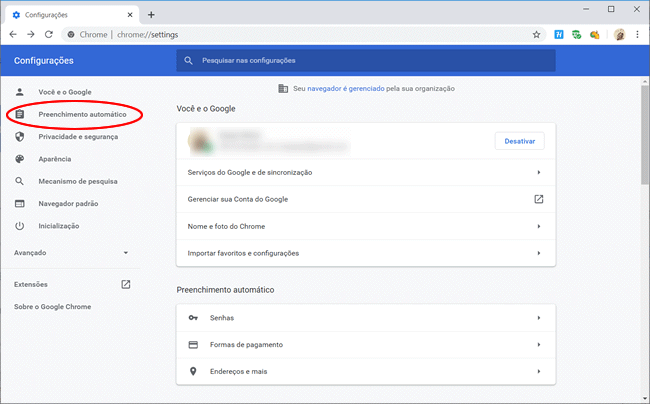Click the Você e o Google section heading
Screen dimensions: 650x404
coord(206,109)
